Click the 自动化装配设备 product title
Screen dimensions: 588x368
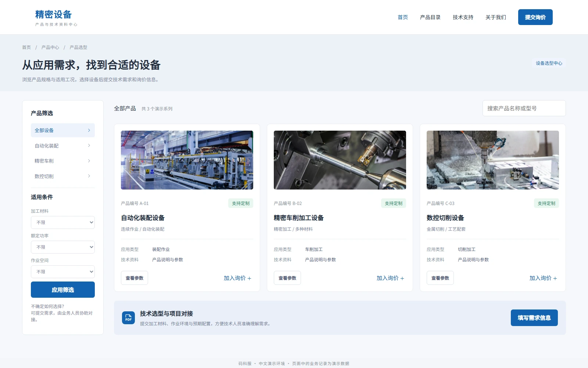(143, 218)
